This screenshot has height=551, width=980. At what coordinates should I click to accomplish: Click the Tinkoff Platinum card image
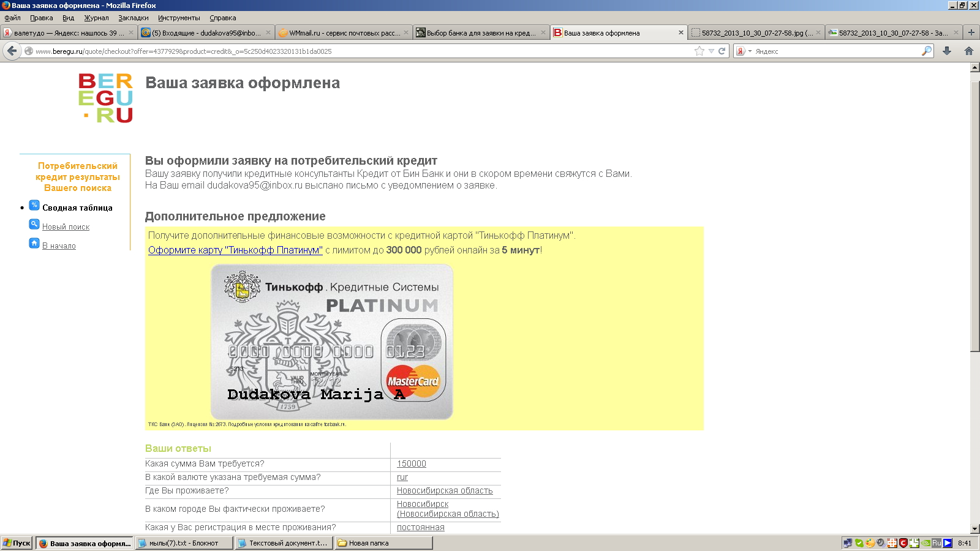332,342
